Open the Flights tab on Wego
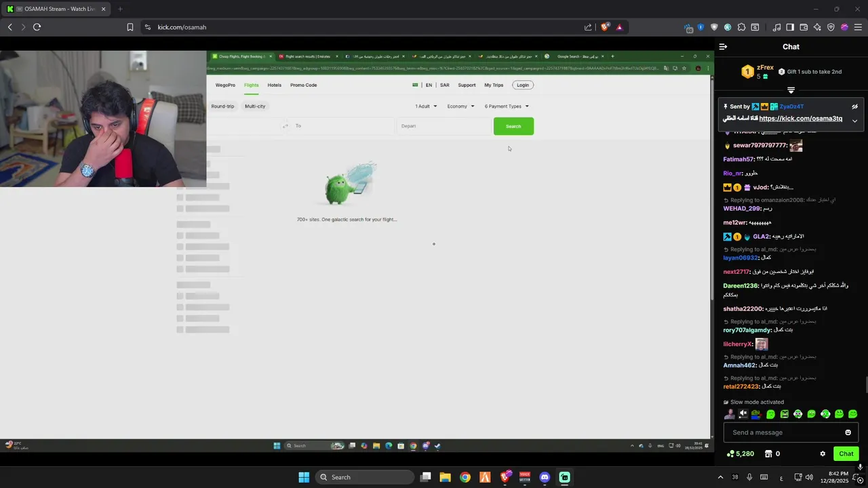 (x=252, y=85)
